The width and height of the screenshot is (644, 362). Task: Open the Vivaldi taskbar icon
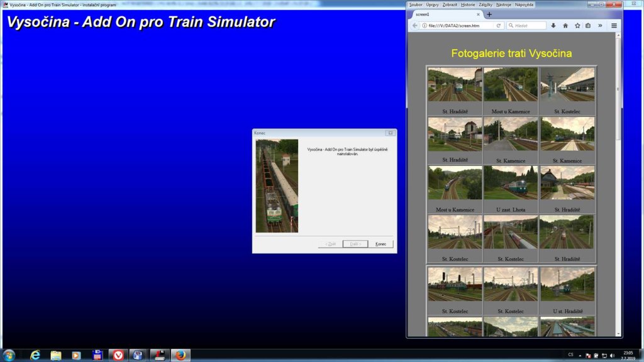click(x=118, y=355)
